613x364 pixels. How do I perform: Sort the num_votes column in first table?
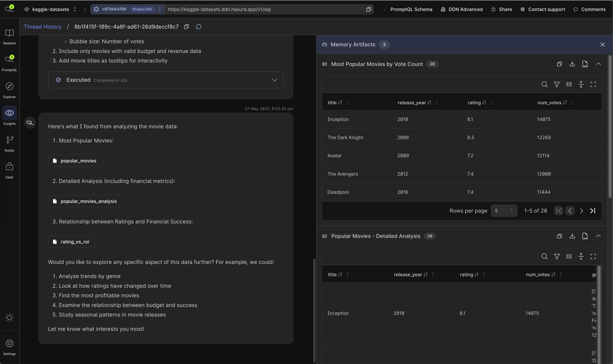pyautogui.click(x=565, y=102)
